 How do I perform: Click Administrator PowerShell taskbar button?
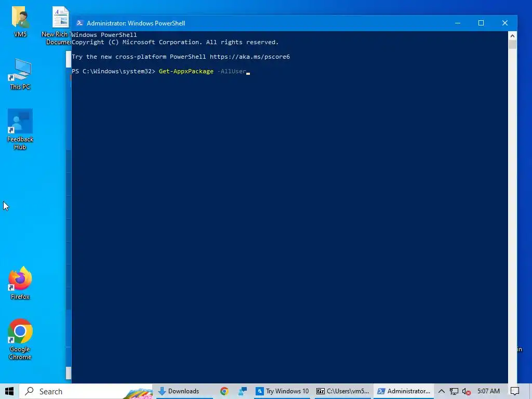pos(404,391)
